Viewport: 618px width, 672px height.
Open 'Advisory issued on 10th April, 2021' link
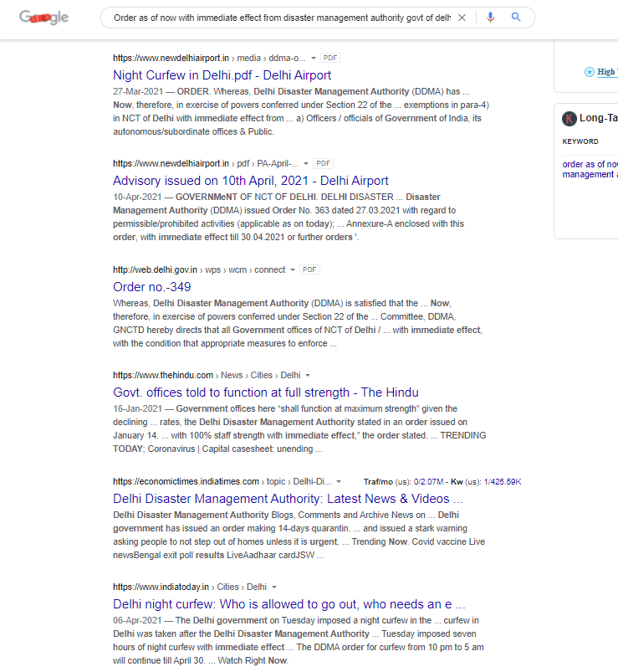pyautogui.click(x=250, y=181)
